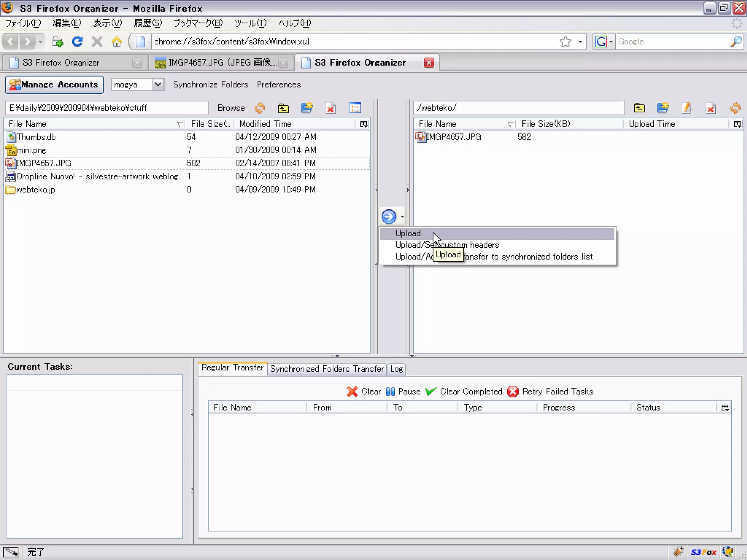Click the S3Fox status bar icon
Image resolution: width=747 pixels, height=560 pixels.
coord(704,552)
